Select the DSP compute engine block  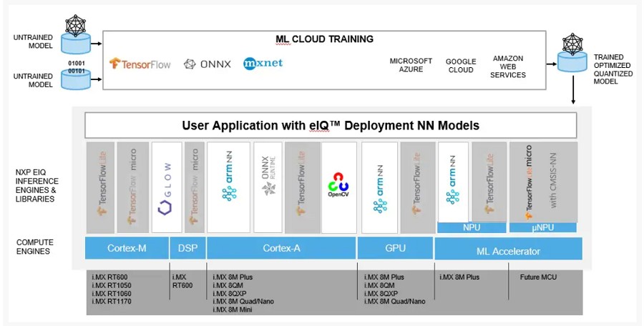pyautogui.click(x=187, y=248)
